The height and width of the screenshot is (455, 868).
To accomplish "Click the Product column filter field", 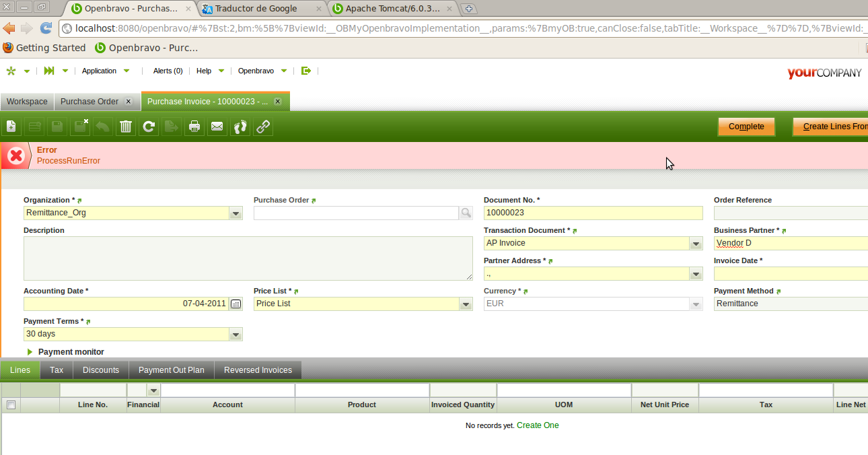I will [x=362, y=390].
